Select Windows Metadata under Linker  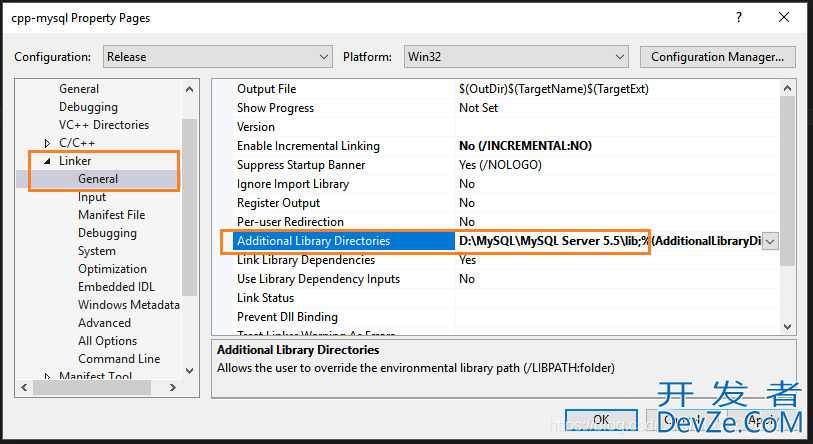129,305
